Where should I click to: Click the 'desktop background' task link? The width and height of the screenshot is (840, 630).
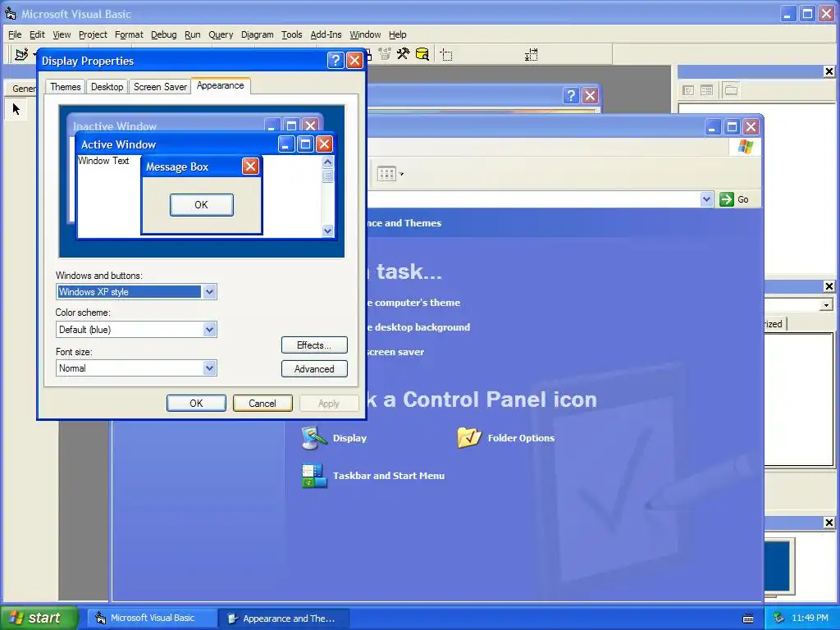tap(418, 327)
